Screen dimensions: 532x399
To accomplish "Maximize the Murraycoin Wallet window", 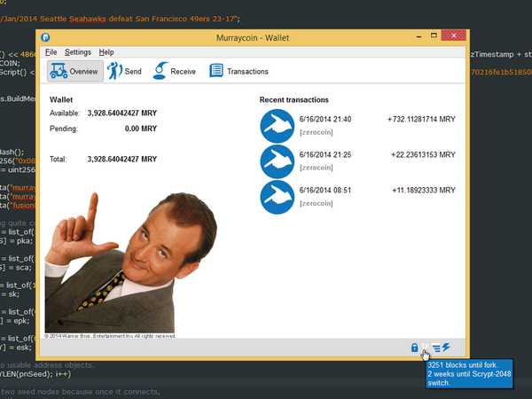I will click(434, 35).
